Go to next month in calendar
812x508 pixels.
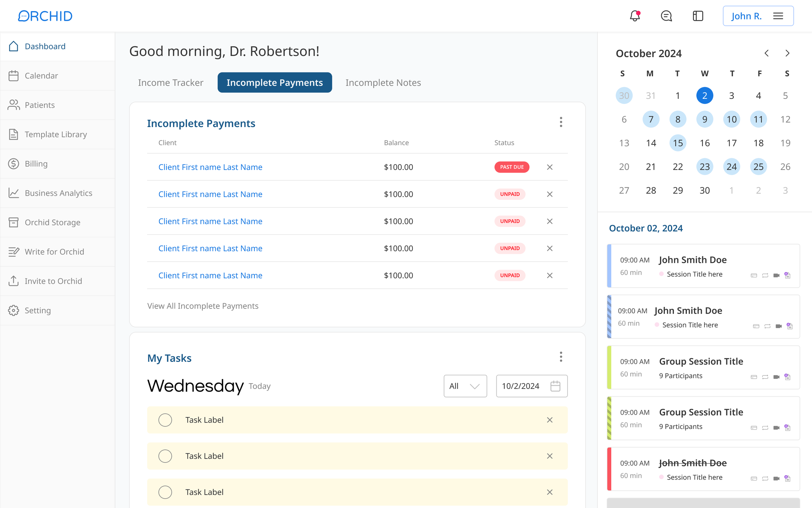[x=787, y=53]
